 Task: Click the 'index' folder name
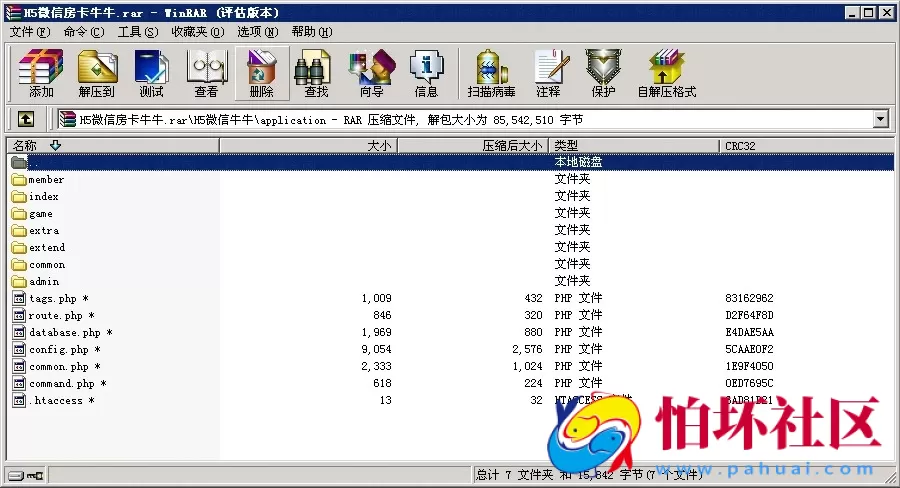(x=44, y=196)
